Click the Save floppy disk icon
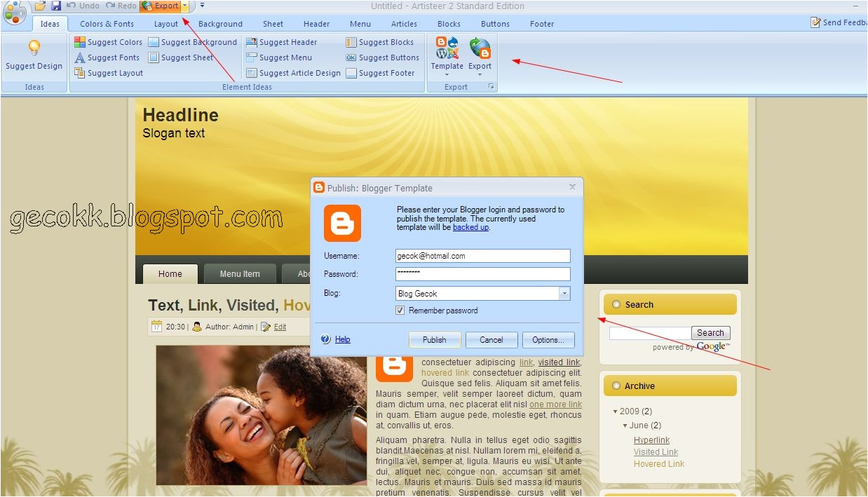The image size is (868, 497). point(55,6)
